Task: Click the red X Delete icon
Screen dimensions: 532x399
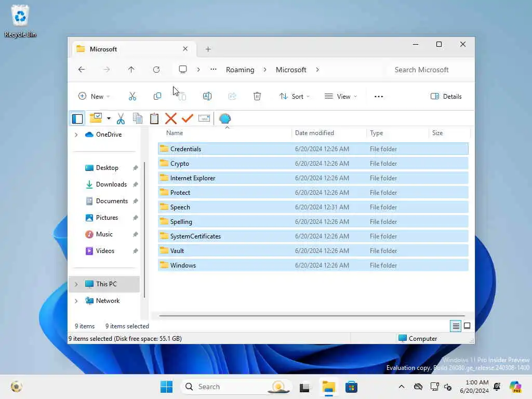Action: click(170, 118)
